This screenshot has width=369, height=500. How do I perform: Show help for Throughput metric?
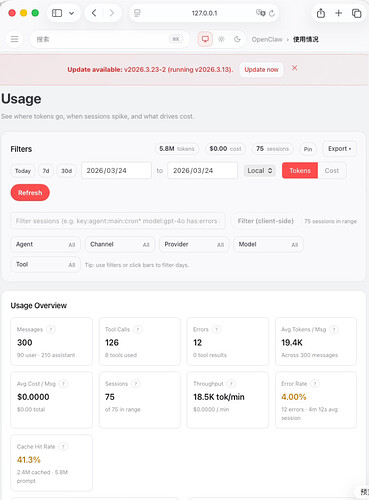click(231, 384)
